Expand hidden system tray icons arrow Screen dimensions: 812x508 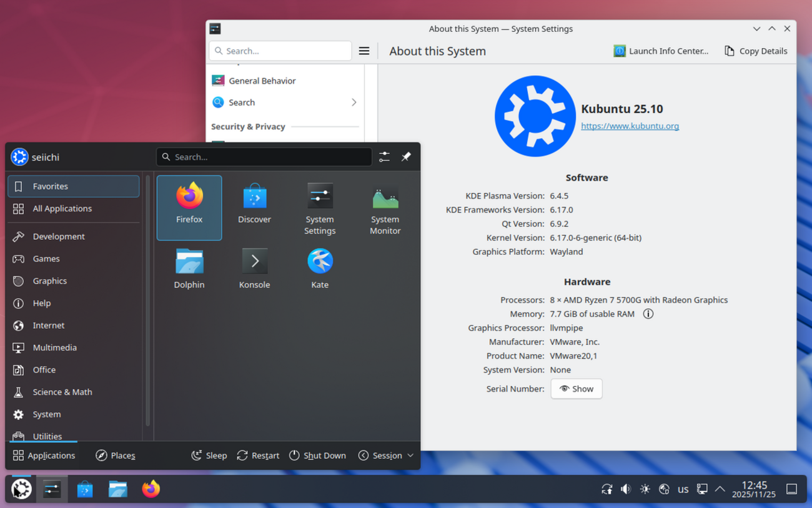[720, 489]
